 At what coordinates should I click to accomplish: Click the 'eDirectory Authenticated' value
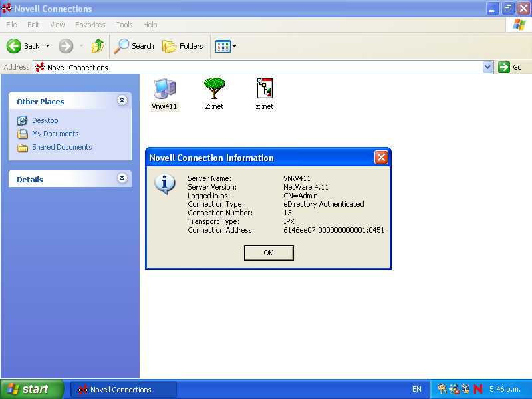(324, 204)
